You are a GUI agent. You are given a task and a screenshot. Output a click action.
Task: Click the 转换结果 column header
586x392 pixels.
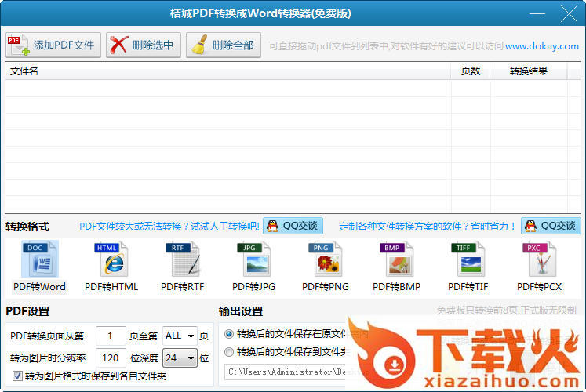(x=529, y=71)
